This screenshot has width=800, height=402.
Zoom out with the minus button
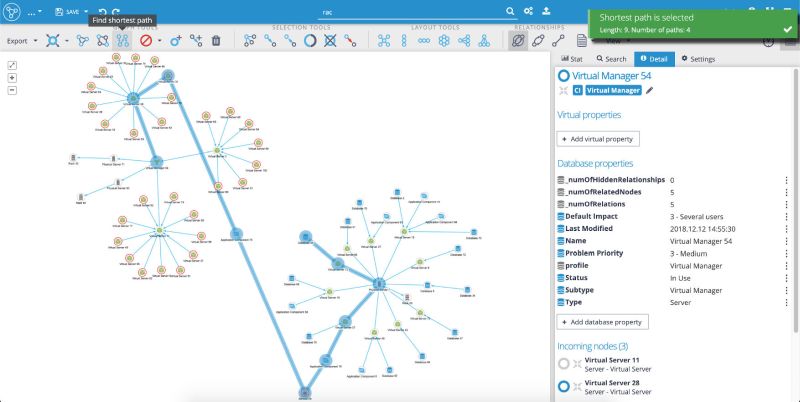pyautogui.click(x=12, y=90)
